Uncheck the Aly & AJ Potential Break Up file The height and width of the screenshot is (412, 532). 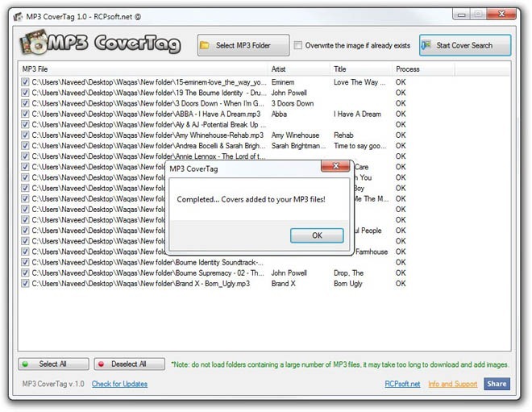pos(25,124)
